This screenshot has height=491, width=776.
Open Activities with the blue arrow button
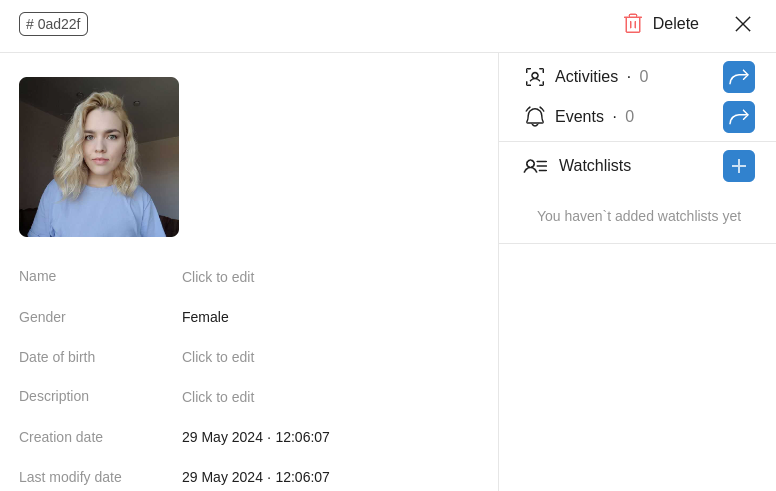click(738, 77)
